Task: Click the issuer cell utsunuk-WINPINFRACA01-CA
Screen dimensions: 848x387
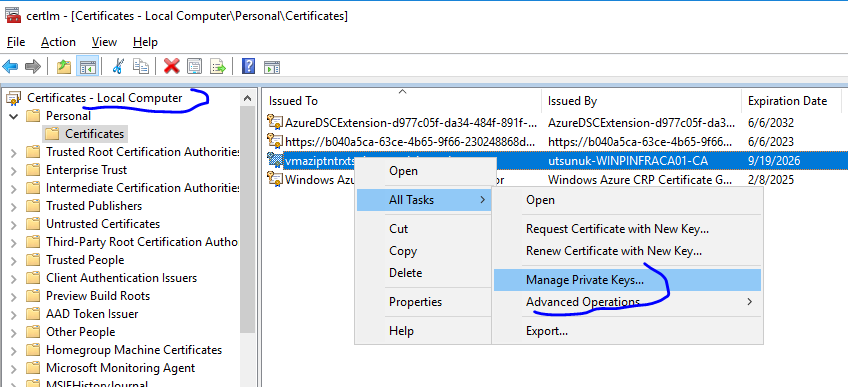Action: 627,161
